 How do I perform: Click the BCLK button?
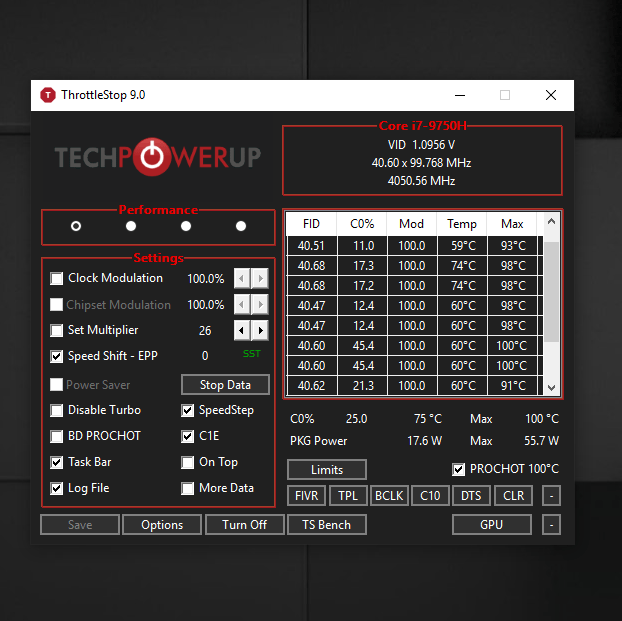(x=389, y=496)
